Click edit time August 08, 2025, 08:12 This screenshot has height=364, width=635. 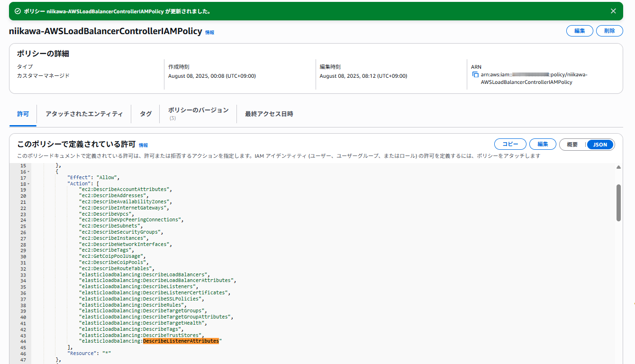click(363, 76)
